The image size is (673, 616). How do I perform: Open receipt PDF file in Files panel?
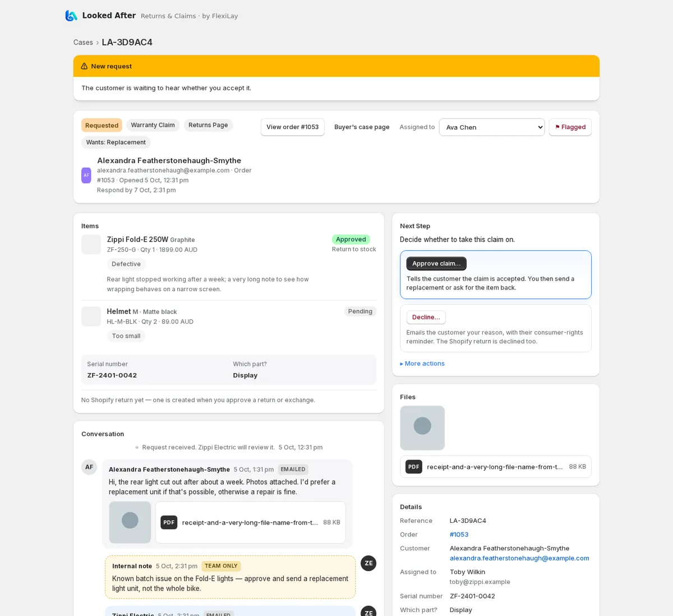point(496,467)
